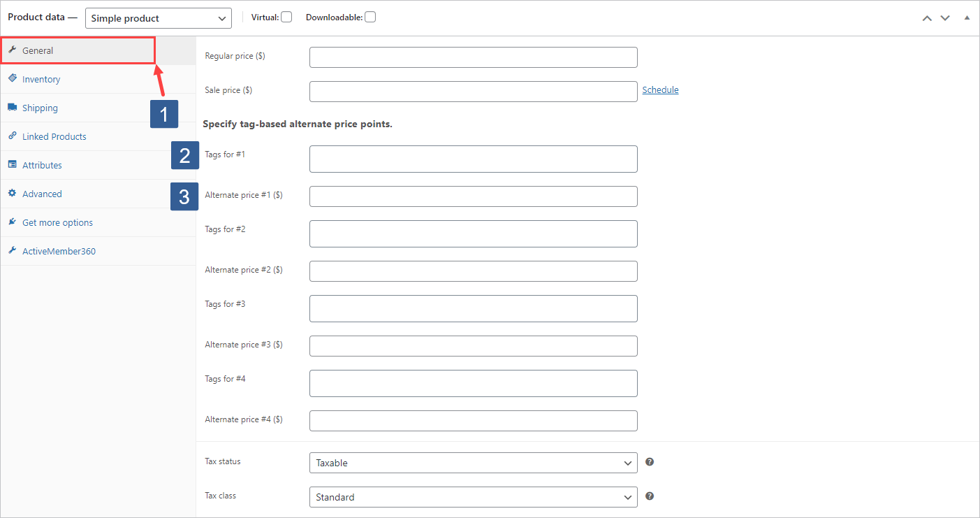Click the ActiveMember360 wrench icon
The image size is (980, 518).
tap(13, 250)
